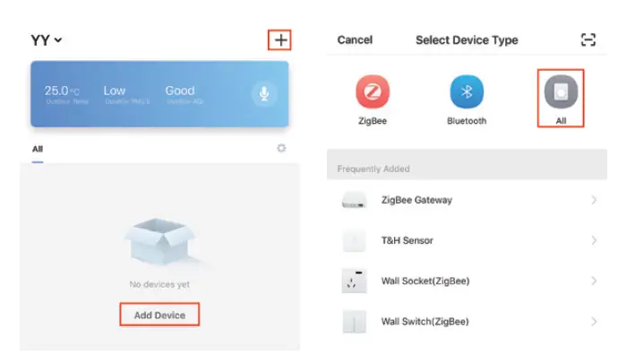Tap the ZigBee Gateway device thumbnail

[354, 200]
